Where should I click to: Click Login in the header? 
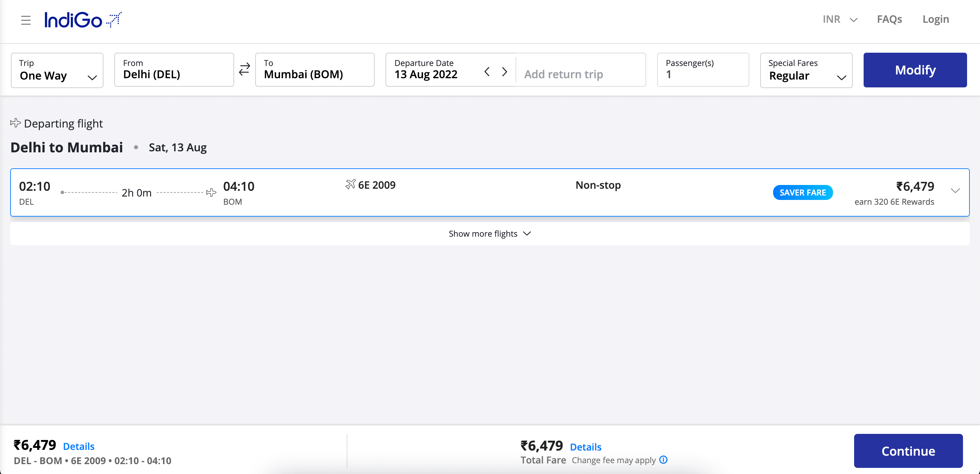coord(935,19)
